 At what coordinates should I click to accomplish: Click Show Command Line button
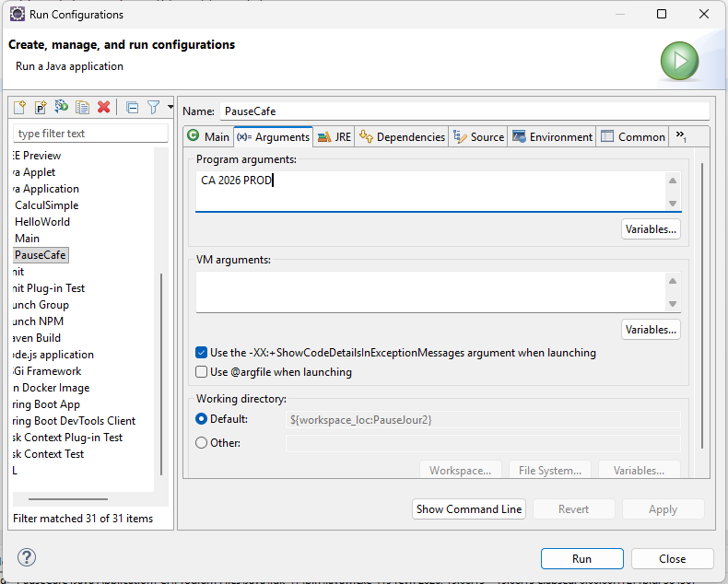click(x=469, y=509)
